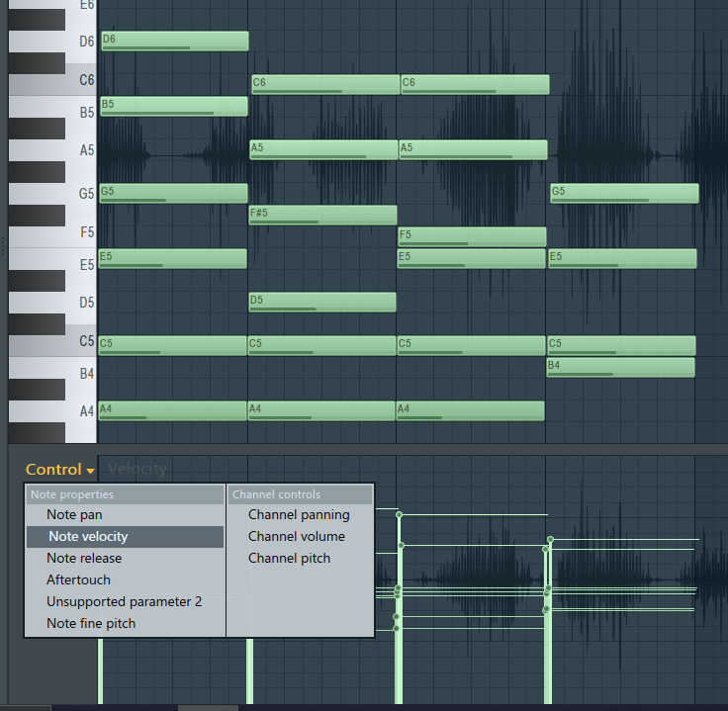
Task: Select the A5 note in the second bar
Action: pyautogui.click(x=324, y=150)
